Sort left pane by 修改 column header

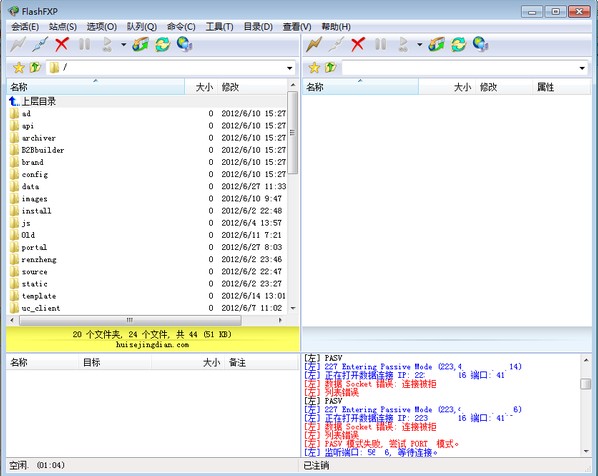coord(252,87)
